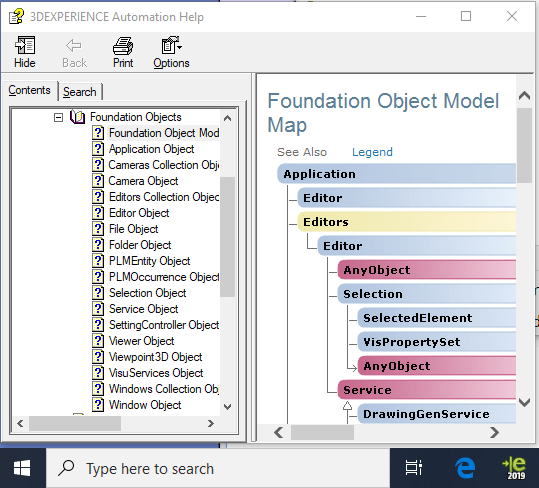
Task: Open the Editor Object tree entry
Action: coord(139,213)
